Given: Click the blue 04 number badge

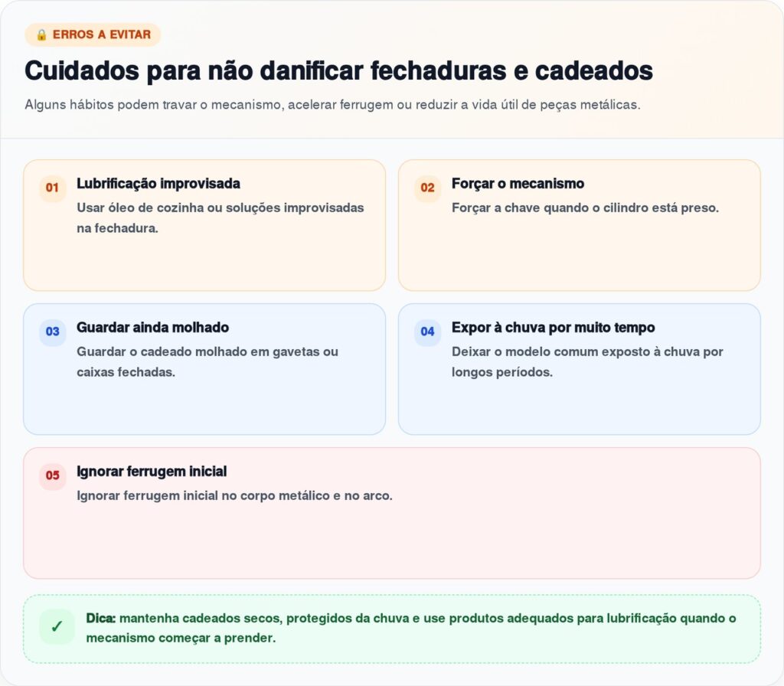Looking at the screenshot, I should pyautogui.click(x=427, y=332).
